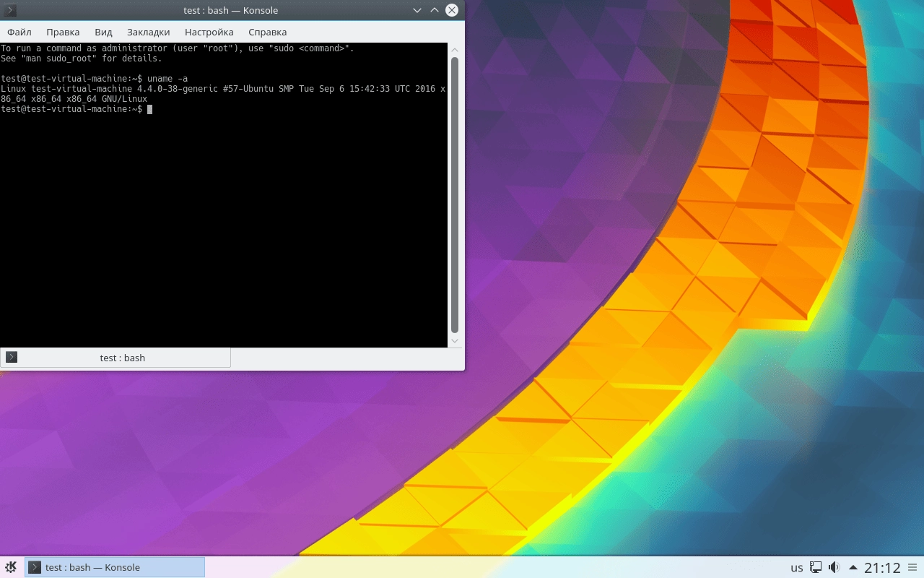Click the 'uname -a' command text

point(167,79)
